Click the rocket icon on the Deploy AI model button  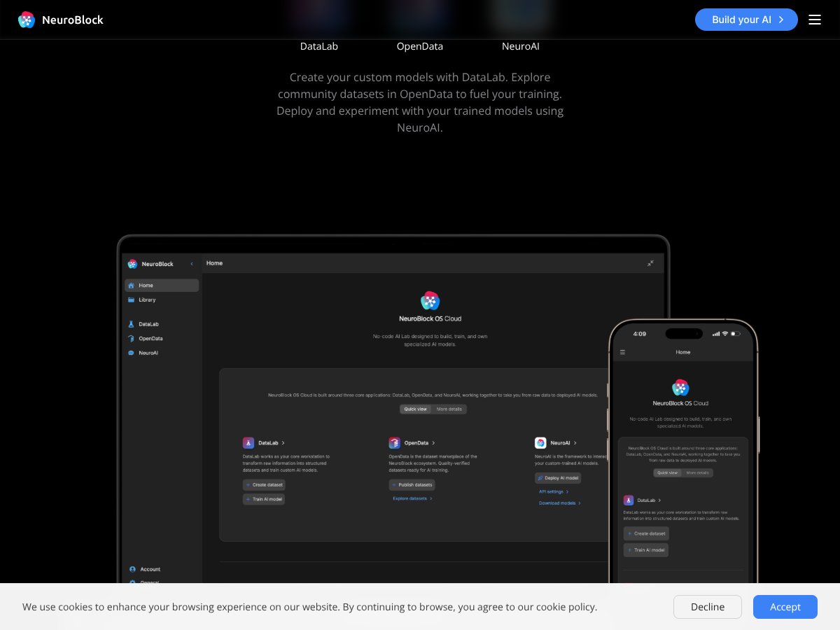point(540,478)
